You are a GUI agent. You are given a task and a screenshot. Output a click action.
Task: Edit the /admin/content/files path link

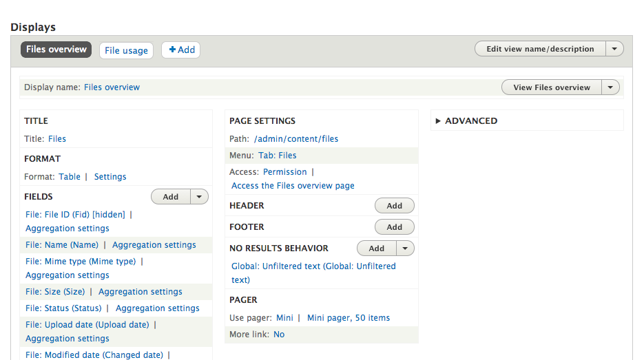coord(296,139)
